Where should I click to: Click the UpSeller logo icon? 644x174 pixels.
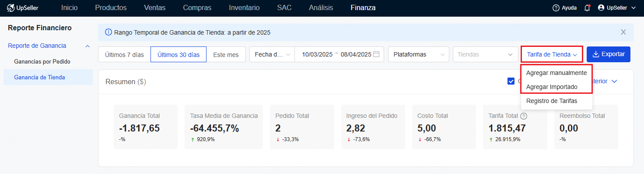click(11, 8)
